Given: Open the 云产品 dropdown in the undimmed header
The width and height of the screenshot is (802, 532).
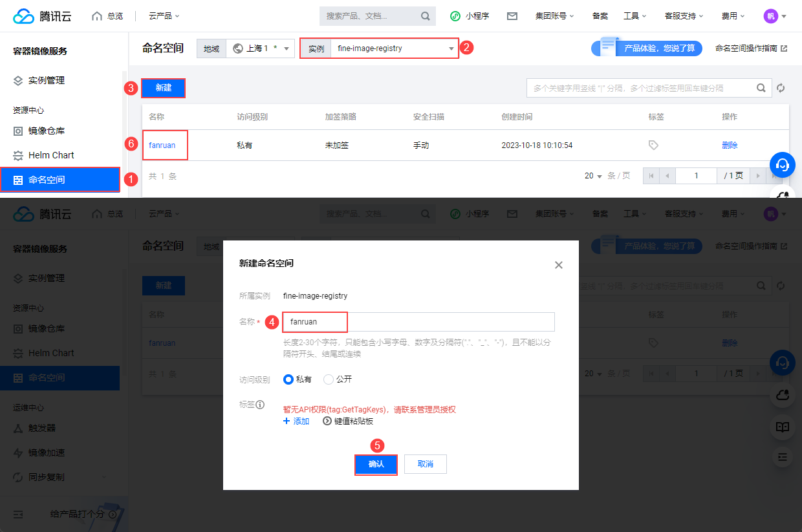Looking at the screenshot, I should tap(164, 16).
